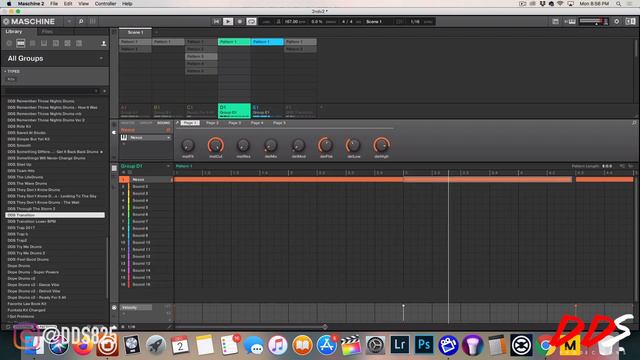
Task: Select the blue Pattern 1 block
Action: pyautogui.click(x=267, y=42)
